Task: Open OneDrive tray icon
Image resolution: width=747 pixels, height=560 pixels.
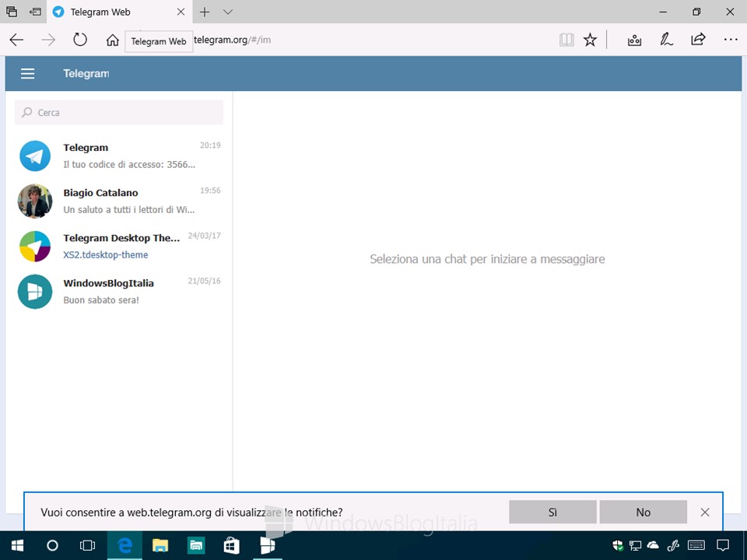Action: 653,545
